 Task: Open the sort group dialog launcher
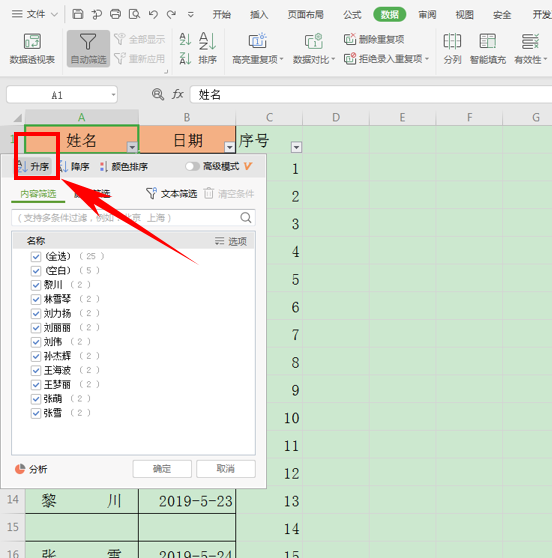point(166,72)
